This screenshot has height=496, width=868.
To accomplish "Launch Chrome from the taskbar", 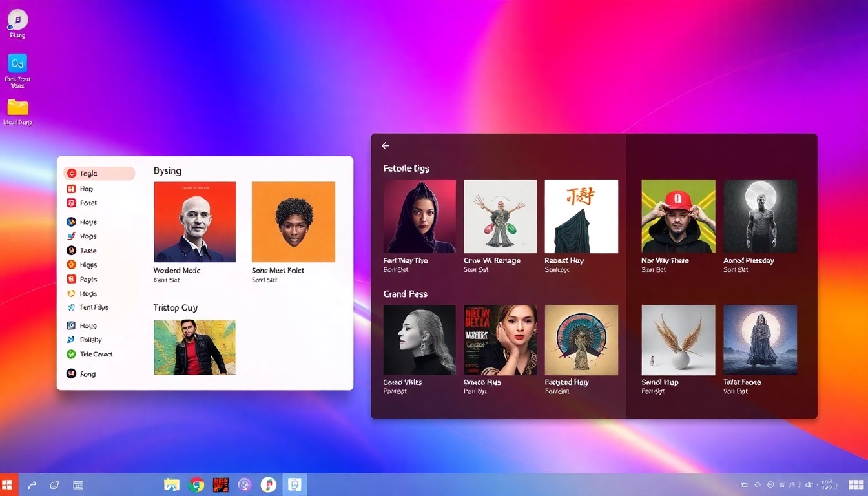I will coord(196,484).
